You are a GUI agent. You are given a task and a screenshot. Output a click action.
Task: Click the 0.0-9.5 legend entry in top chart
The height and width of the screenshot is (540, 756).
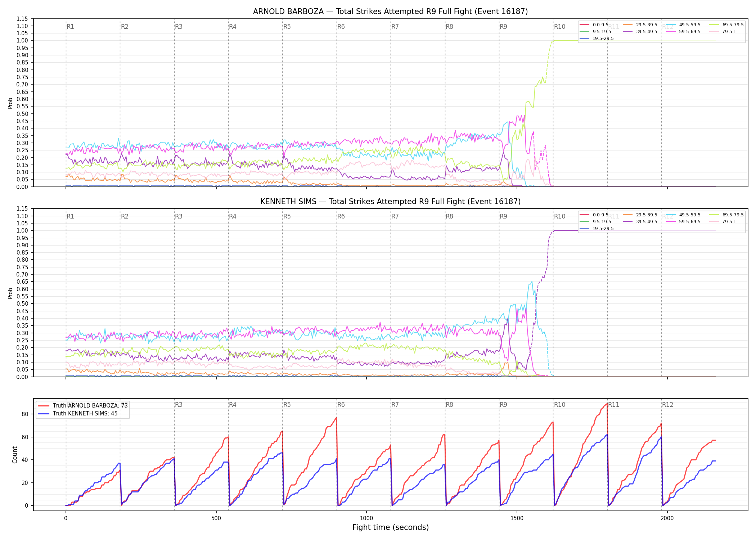tap(594, 25)
